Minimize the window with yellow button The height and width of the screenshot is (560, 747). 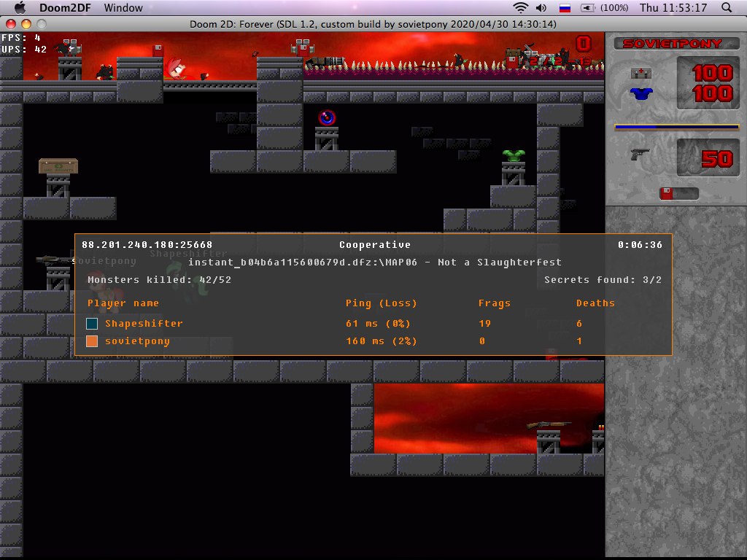coord(26,24)
